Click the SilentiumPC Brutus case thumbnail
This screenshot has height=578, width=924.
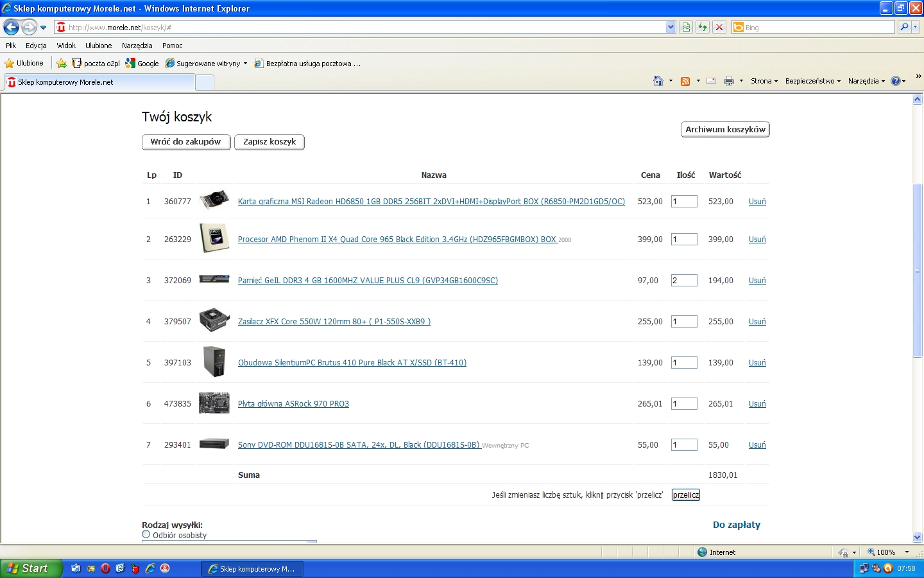(214, 362)
